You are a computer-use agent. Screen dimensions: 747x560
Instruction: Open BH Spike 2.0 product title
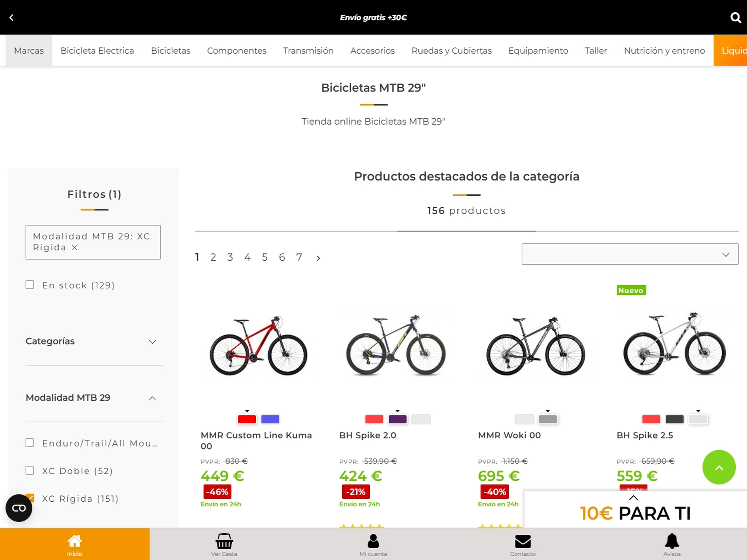pyautogui.click(x=368, y=435)
